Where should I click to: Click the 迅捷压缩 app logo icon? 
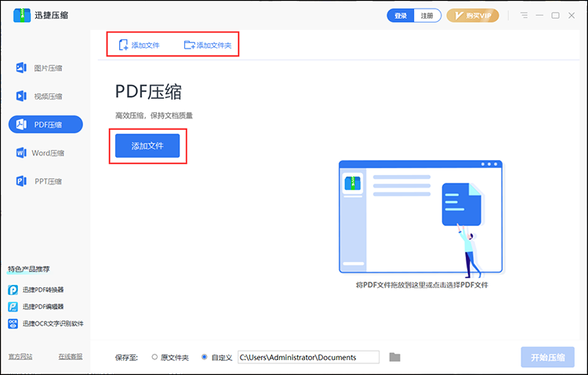point(22,16)
